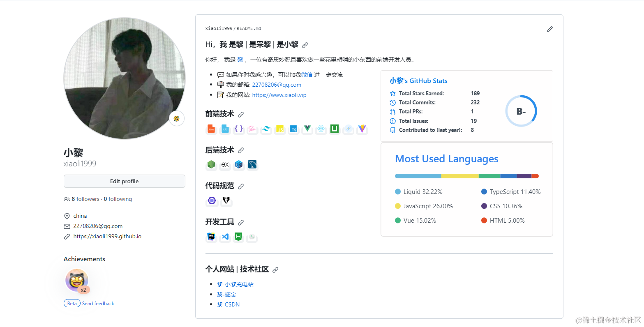Click the JavaScript 26.00% language entry
This screenshot has height=327, width=644.
[x=424, y=206]
